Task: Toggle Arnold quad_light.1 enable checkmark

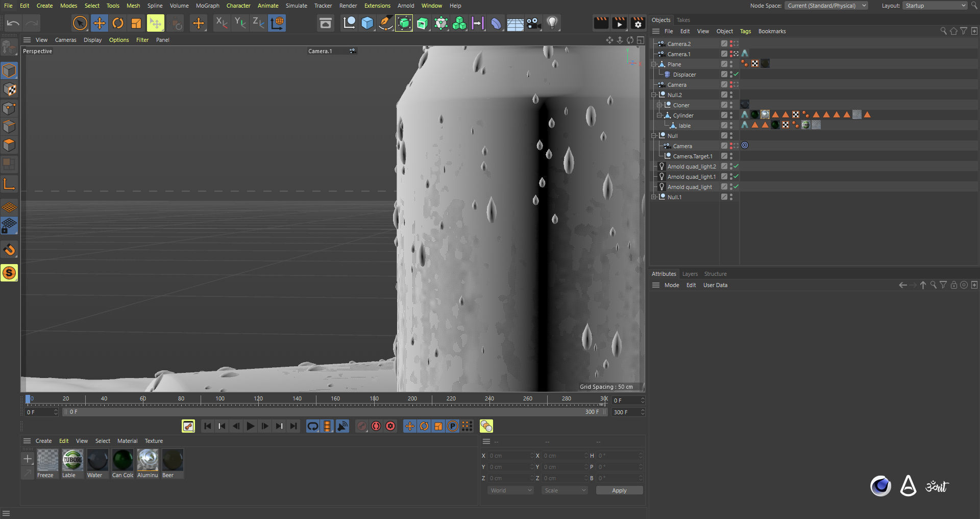Action: coord(736,177)
